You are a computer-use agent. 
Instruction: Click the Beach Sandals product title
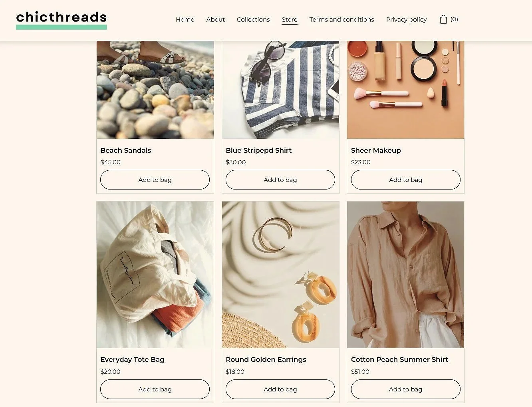[126, 150]
